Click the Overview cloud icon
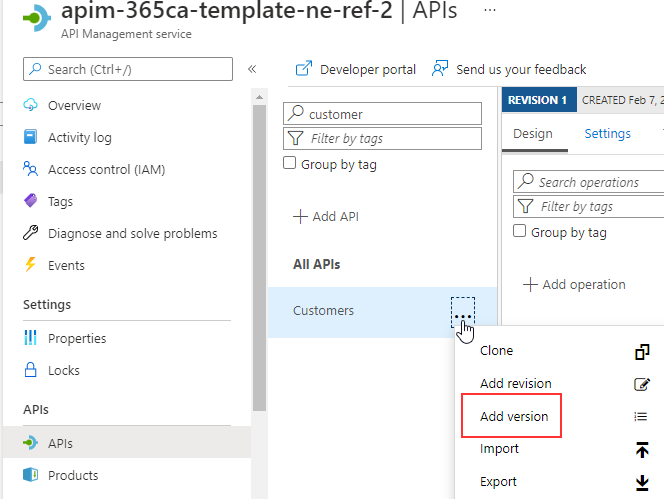The height and width of the screenshot is (499, 664). pyautogui.click(x=30, y=105)
